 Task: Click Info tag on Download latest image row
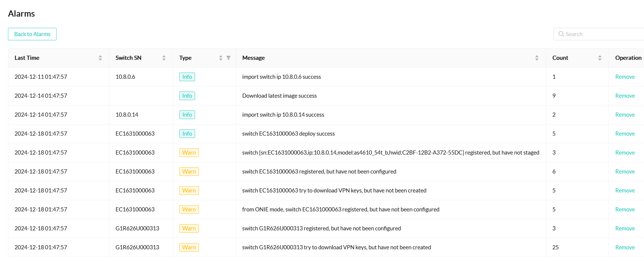tap(187, 96)
